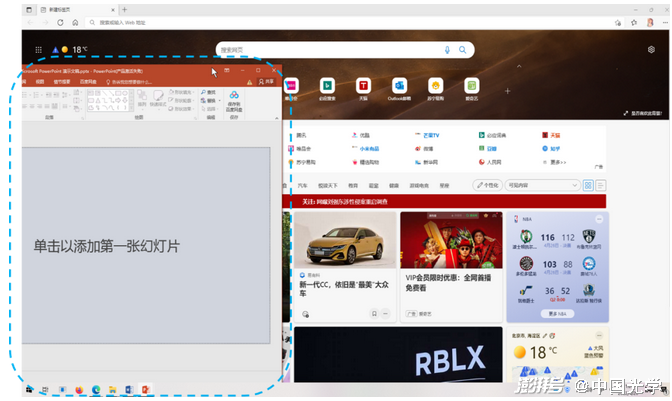Click the microphone voice search icon

tap(447, 49)
